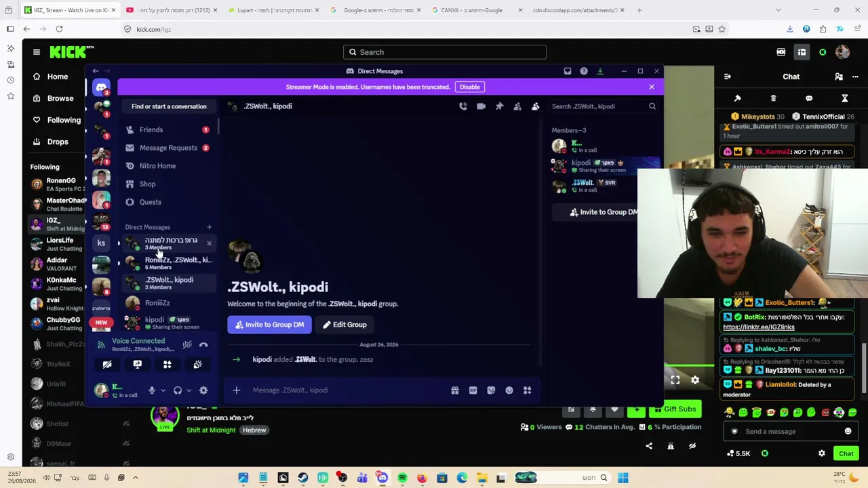Search in the .ZSWolt., kipodi conversation

click(604, 106)
